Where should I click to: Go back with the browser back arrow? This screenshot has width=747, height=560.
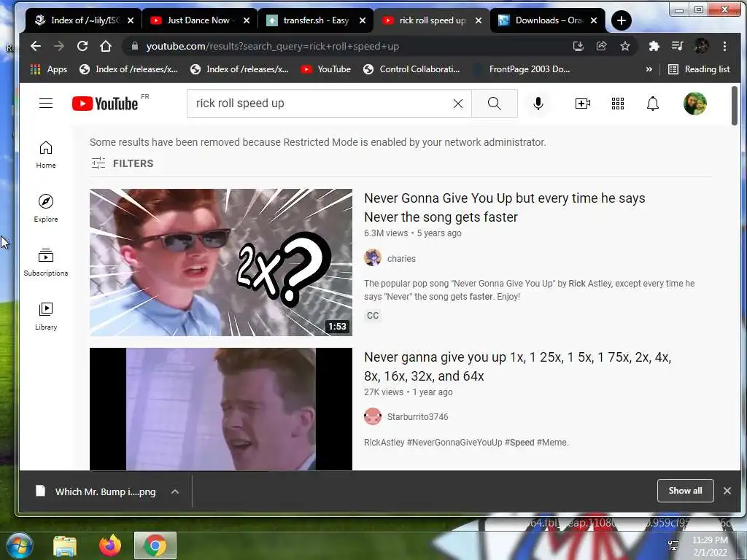(36, 46)
